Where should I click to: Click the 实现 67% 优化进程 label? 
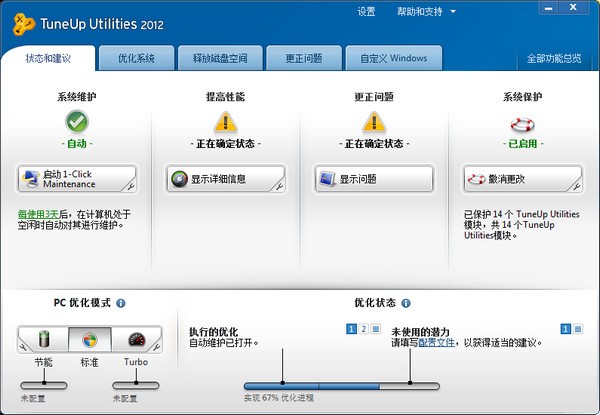click(279, 398)
